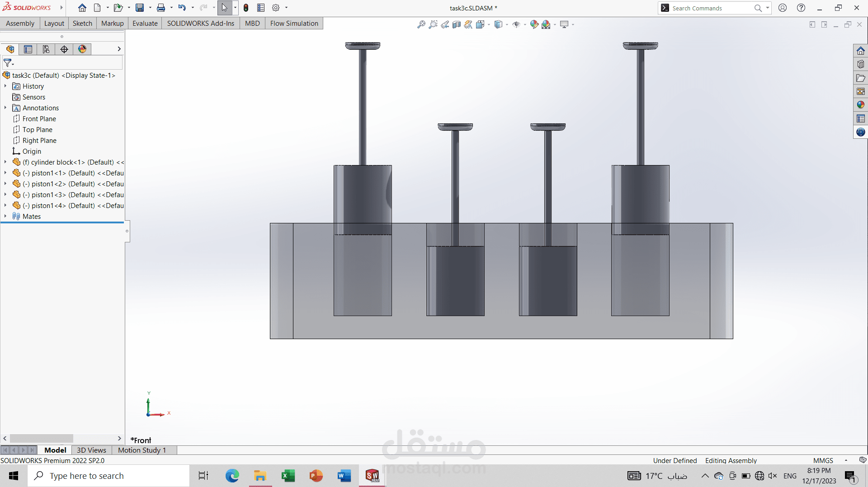
Task: Click the Previous View icon
Action: click(445, 24)
